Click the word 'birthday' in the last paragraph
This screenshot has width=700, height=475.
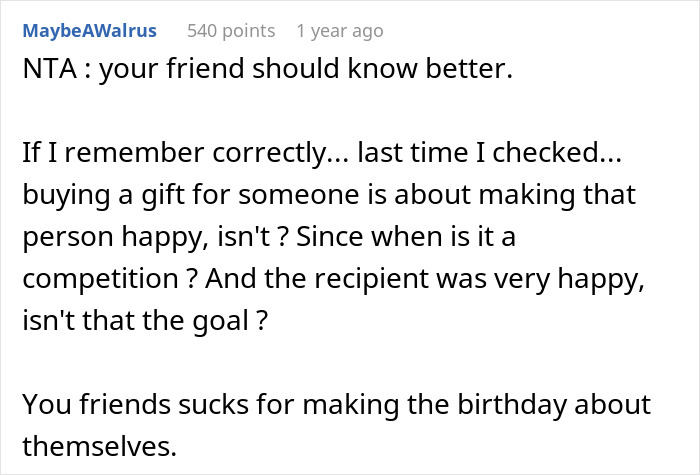point(526,406)
